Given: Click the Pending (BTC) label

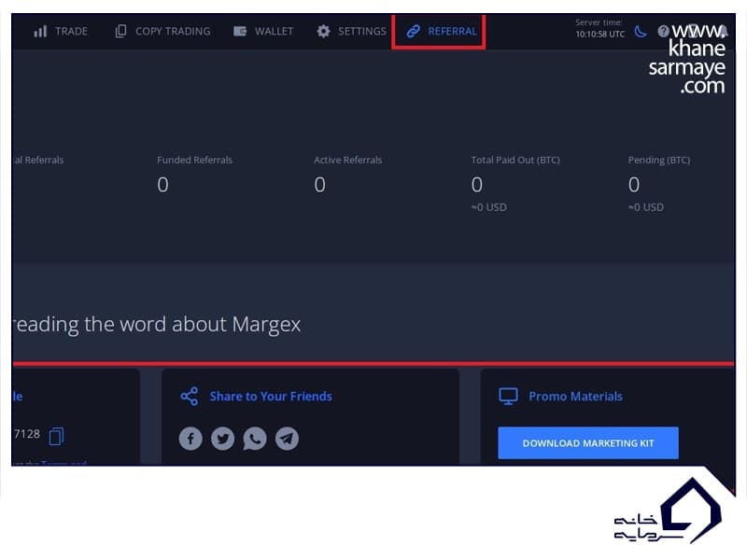Looking at the screenshot, I should tap(659, 160).
